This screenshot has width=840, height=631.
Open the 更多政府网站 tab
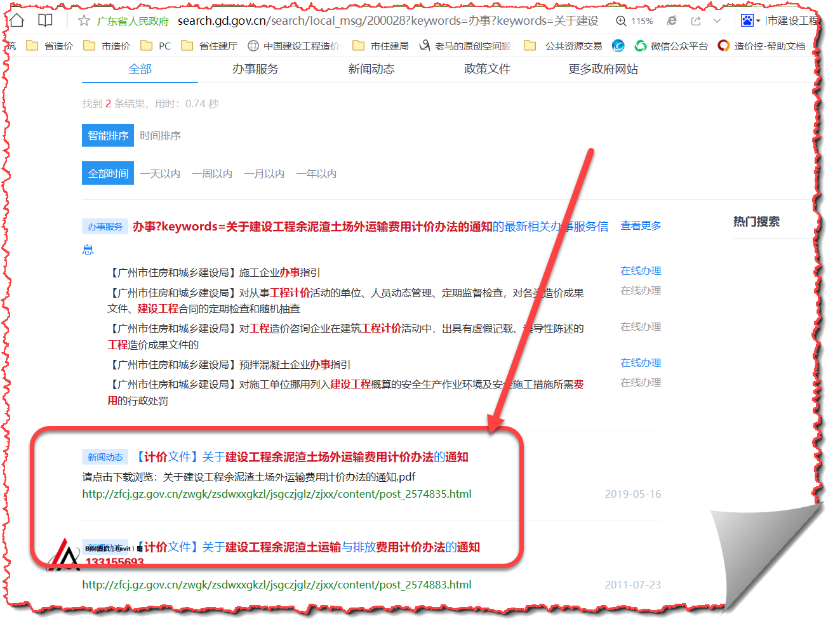[603, 69]
